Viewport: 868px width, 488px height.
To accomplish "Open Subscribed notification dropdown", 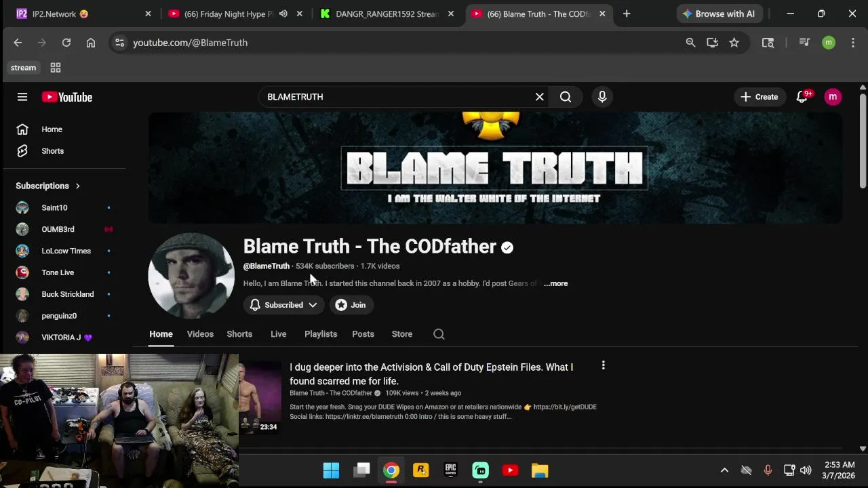I will [283, 305].
